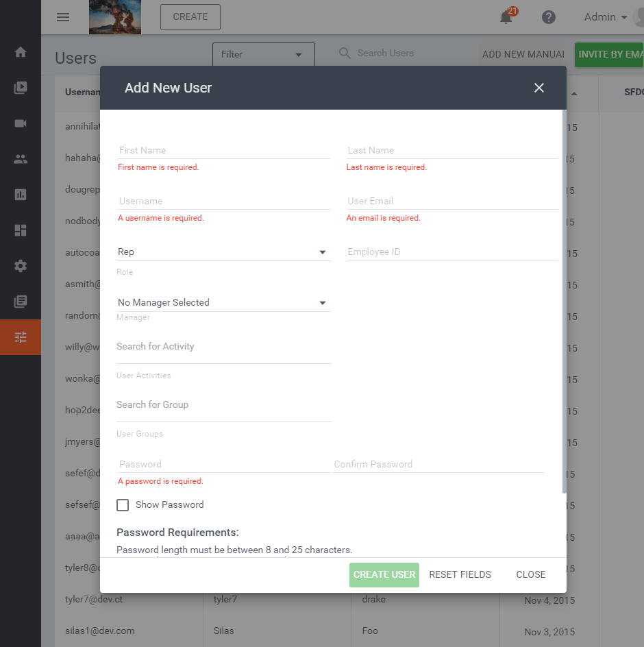The height and width of the screenshot is (647, 644).
Task: Open the people/users sidebar icon
Action: coord(21,159)
